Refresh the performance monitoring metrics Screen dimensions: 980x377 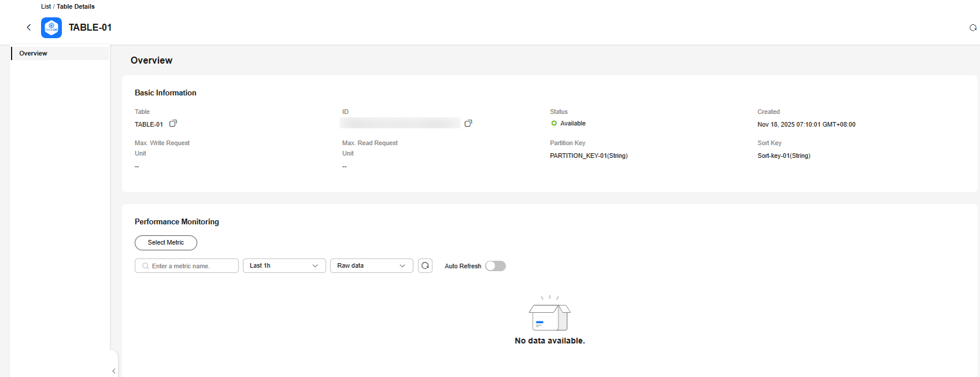click(425, 265)
